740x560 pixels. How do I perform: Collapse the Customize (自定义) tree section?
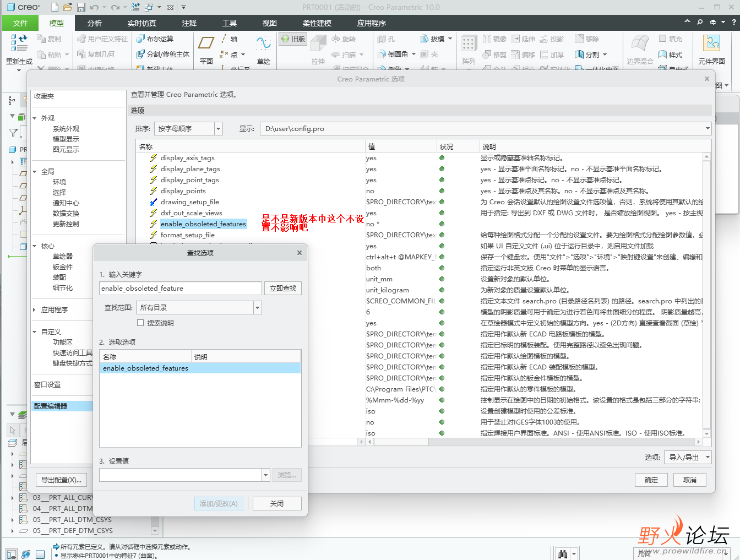click(35, 332)
